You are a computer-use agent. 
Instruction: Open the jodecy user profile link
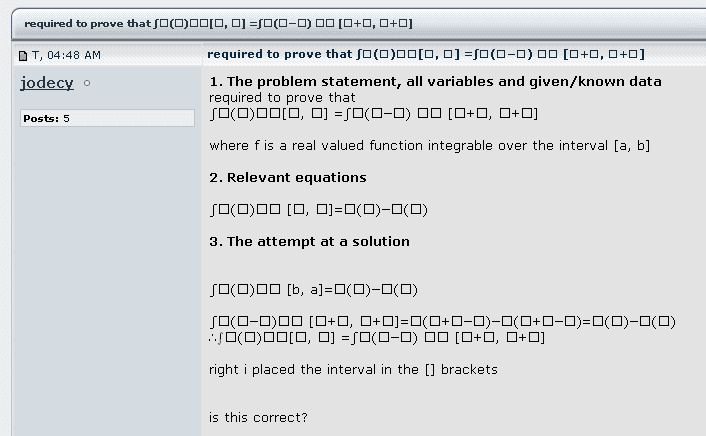pos(46,83)
